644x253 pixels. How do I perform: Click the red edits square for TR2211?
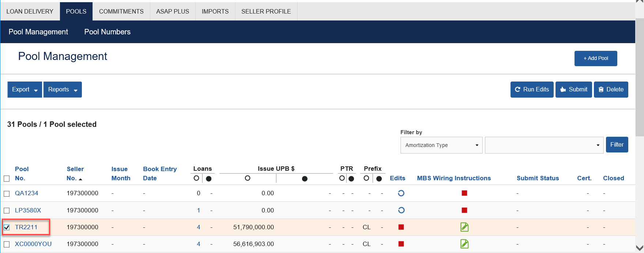[x=401, y=227]
